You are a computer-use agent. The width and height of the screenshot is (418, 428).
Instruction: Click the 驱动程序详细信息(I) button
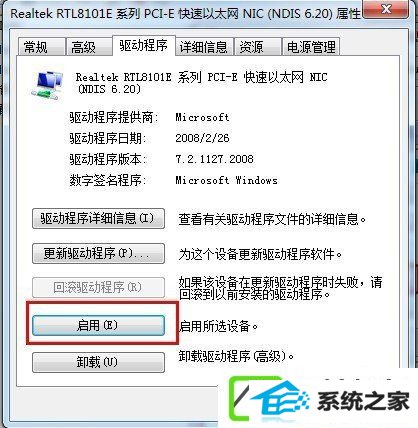click(x=98, y=219)
